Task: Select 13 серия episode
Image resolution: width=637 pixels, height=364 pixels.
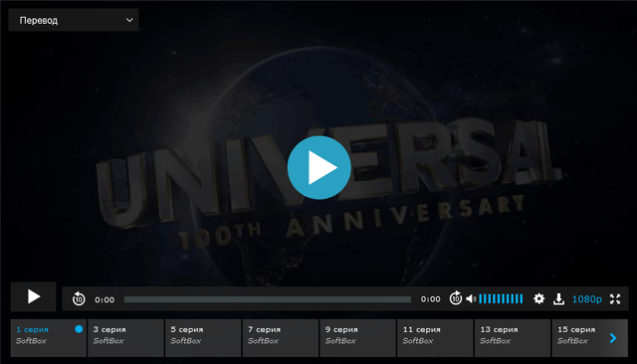Action: [513, 338]
